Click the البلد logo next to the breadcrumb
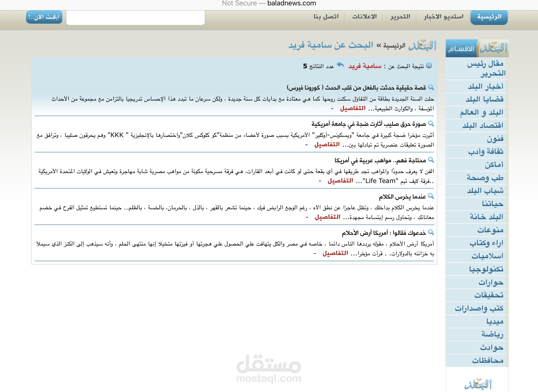This screenshot has height=392, width=538. (x=422, y=45)
